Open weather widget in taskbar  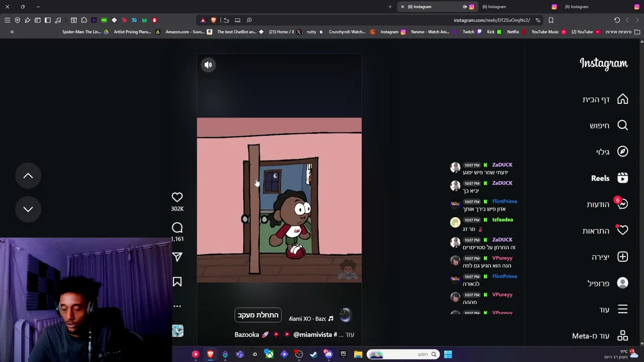(620, 354)
